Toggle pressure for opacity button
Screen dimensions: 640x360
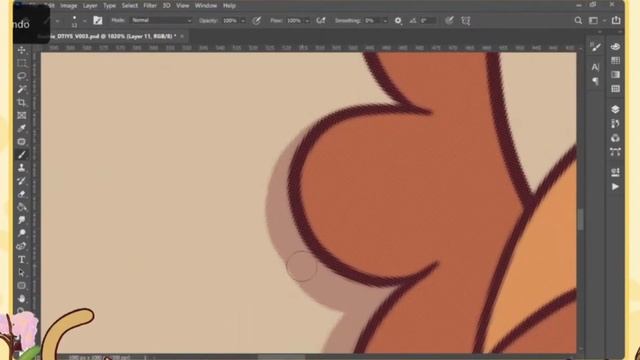point(256,20)
